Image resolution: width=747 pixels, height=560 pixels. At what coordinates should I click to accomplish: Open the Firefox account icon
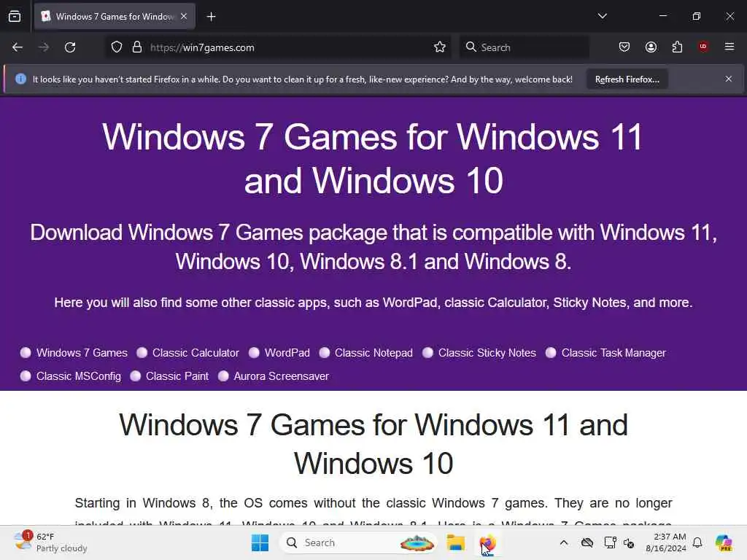[651, 47]
